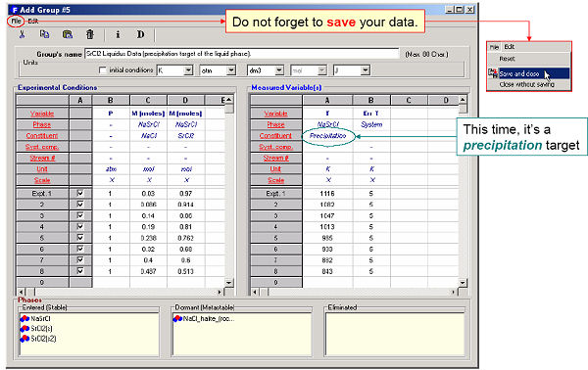Click the 843 temperature value cell
Image resolution: width=588 pixels, height=370 pixels.
pyautogui.click(x=327, y=271)
